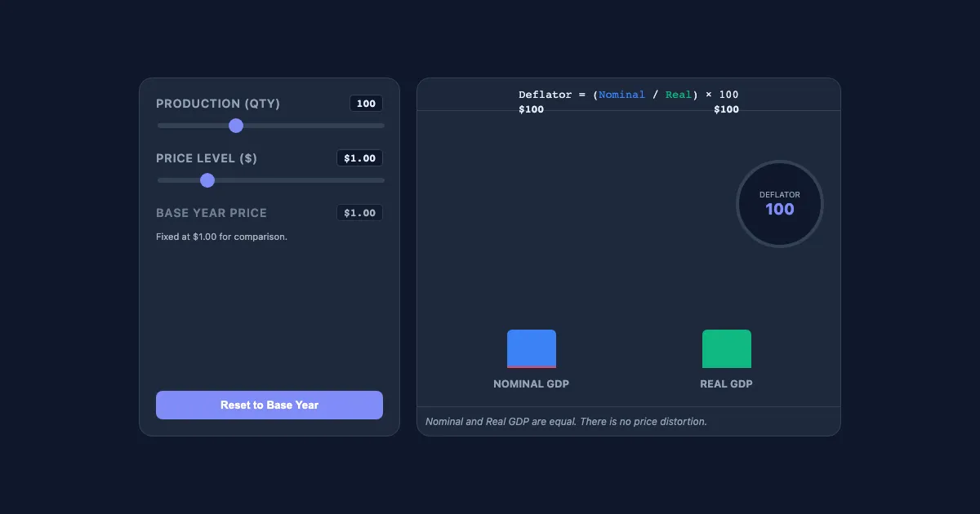Click the word Nominal in the formula
980x514 pixels.
click(x=621, y=95)
